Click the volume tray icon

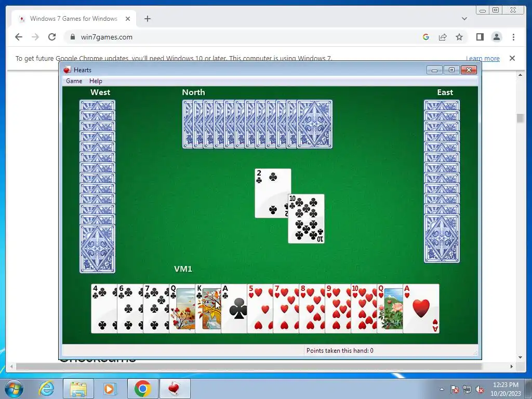480,389
